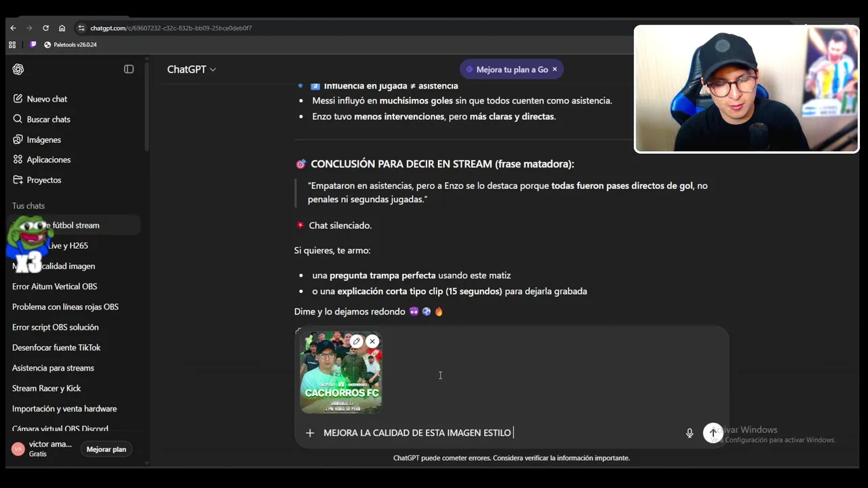Click the plus attach icon in composer
Image resolution: width=868 pixels, height=488 pixels.
[x=310, y=432]
